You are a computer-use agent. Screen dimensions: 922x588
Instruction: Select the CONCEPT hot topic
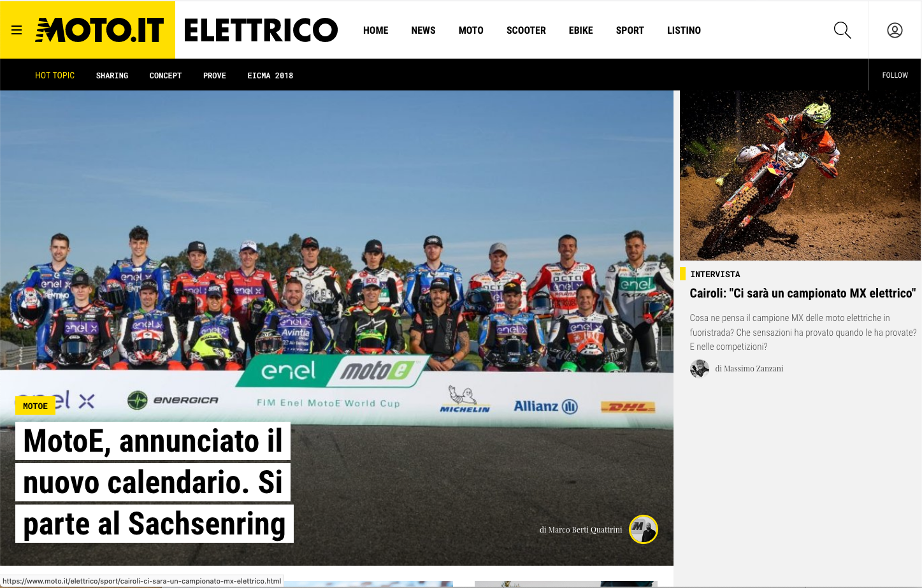166,76
